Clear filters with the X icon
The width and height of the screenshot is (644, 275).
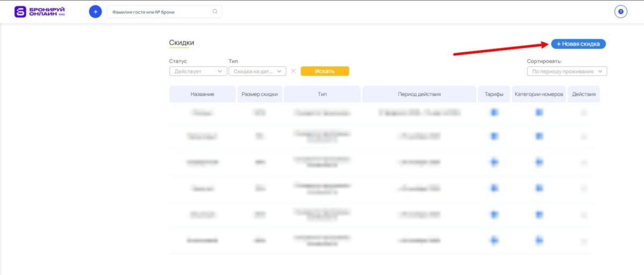point(293,71)
